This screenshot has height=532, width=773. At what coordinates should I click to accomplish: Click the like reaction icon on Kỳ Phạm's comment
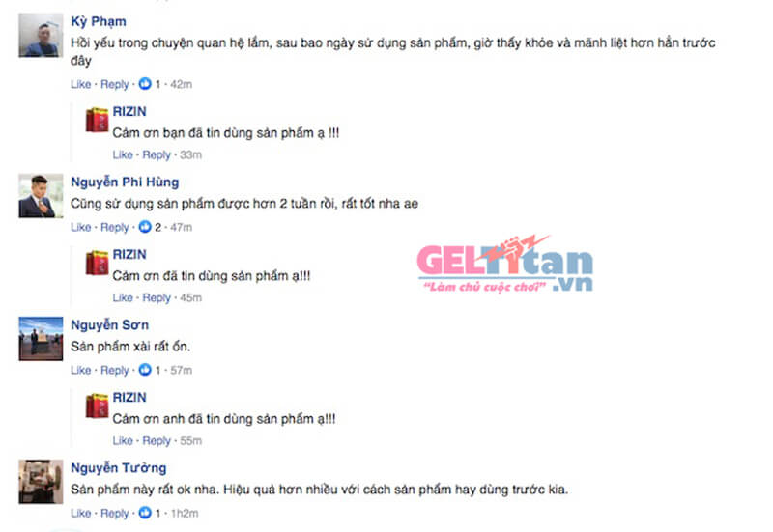point(145,84)
